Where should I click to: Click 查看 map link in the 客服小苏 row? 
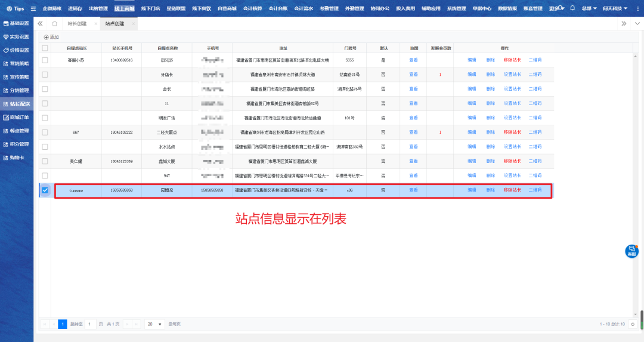413,60
